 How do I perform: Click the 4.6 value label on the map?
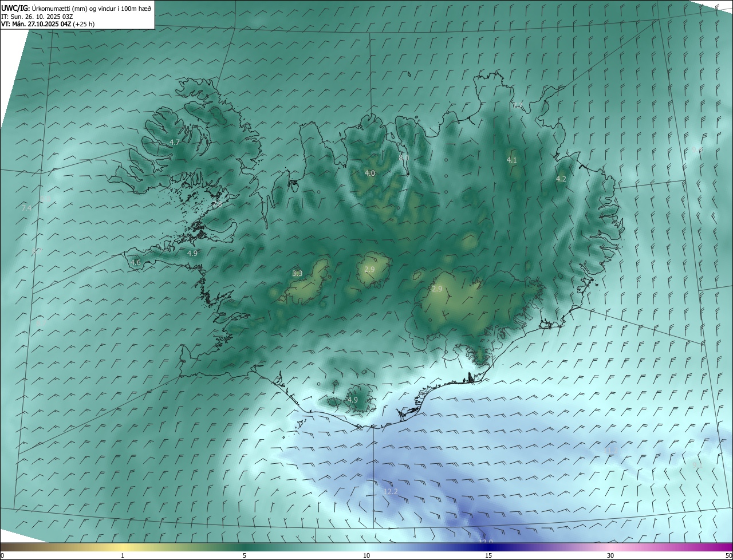pyautogui.click(x=136, y=263)
